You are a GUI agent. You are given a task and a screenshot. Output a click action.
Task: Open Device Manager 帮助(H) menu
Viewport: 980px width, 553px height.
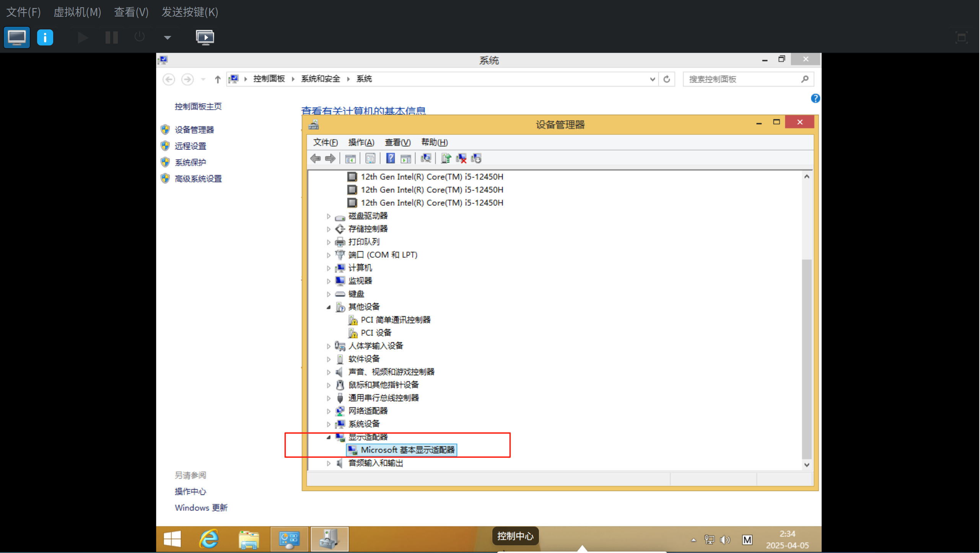click(435, 143)
